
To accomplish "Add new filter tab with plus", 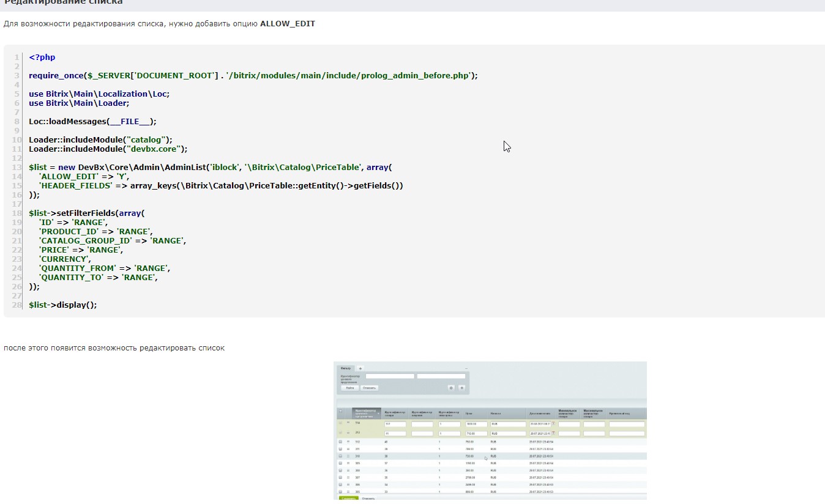I will pos(360,368).
